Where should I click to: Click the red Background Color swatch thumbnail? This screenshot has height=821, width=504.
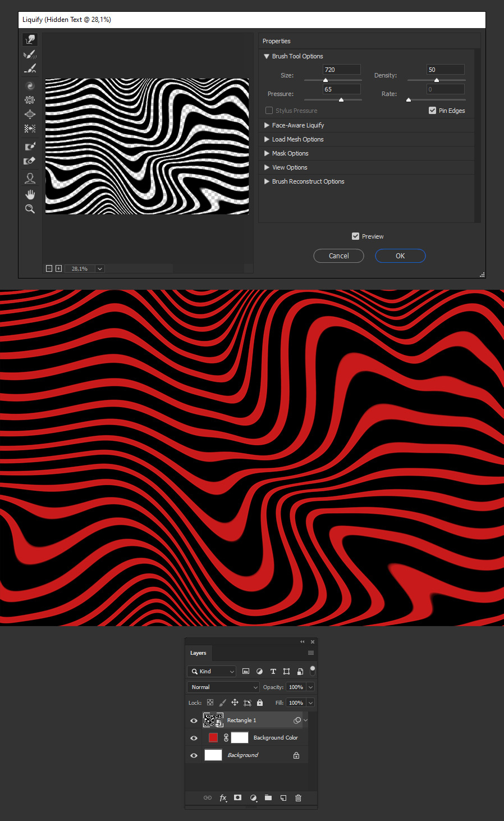coord(213,737)
